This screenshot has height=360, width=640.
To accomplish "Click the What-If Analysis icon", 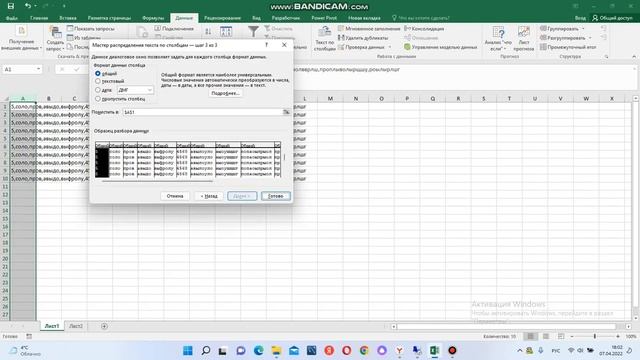I will pyautogui.click(x=498, y=32).
